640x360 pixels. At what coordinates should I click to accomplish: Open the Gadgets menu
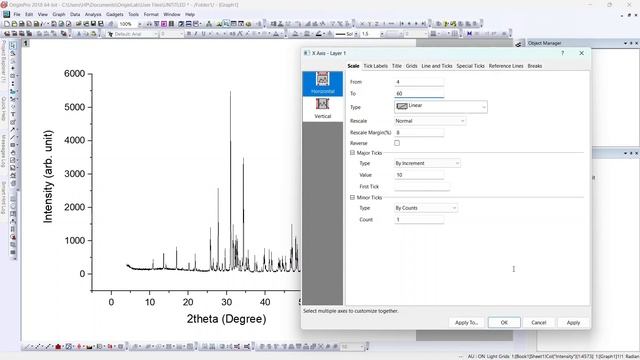pyautogui.click(x=115, y=14)
